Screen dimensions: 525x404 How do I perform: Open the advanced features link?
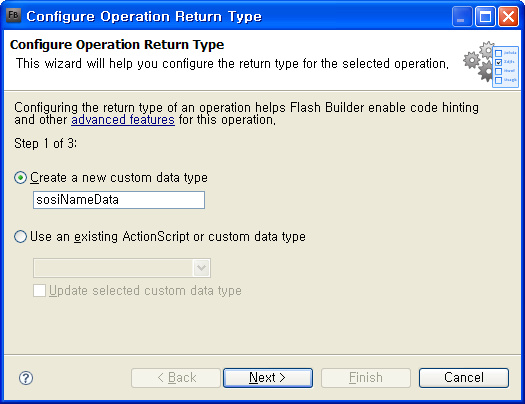[x=123, y=120]
